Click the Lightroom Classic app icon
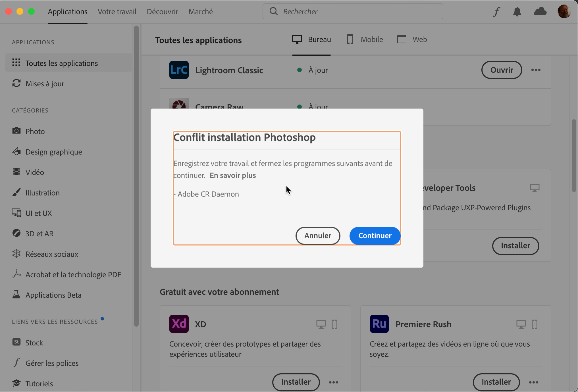The height and width of the screenshot is (392, 578). point(179,70)
